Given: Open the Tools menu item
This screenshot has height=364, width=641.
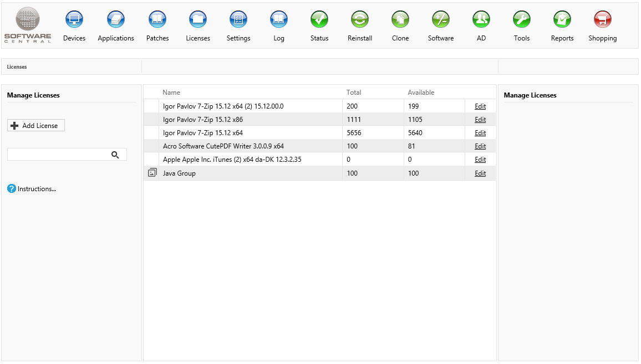Looking at the screenshot, I should click(522, 20).
